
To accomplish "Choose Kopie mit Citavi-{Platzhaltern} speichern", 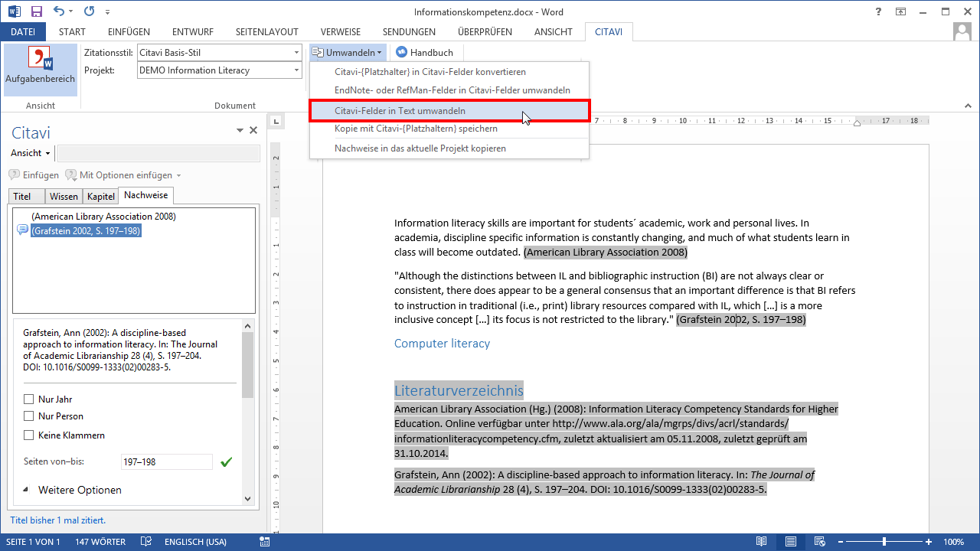I will tap(449, 129).
